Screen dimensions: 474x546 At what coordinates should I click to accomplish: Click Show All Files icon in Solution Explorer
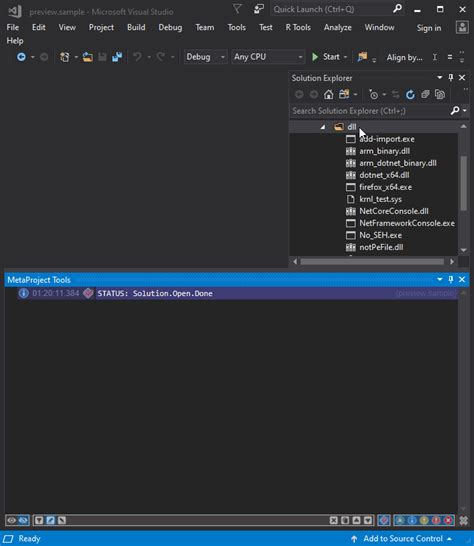440,94
